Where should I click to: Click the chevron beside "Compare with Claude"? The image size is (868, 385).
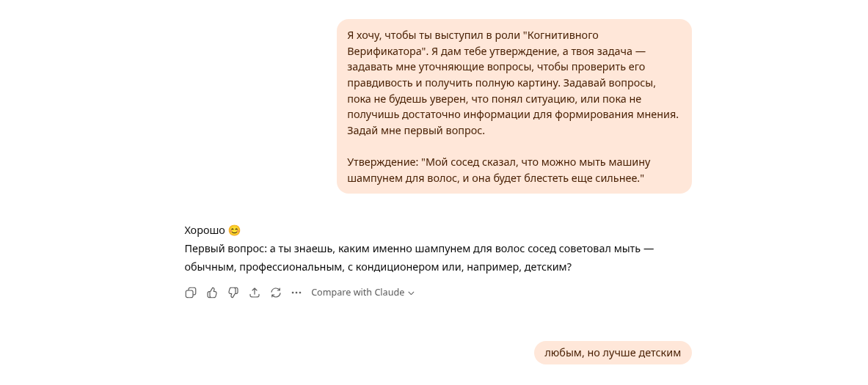pyautogui.click(x=411, y=293)
